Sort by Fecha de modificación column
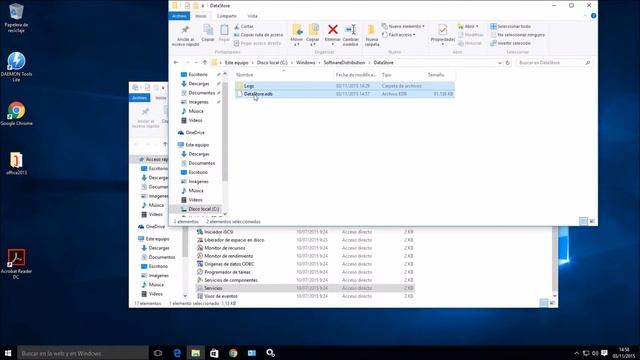This screenshot has width=640, height=360. point(356,75)
